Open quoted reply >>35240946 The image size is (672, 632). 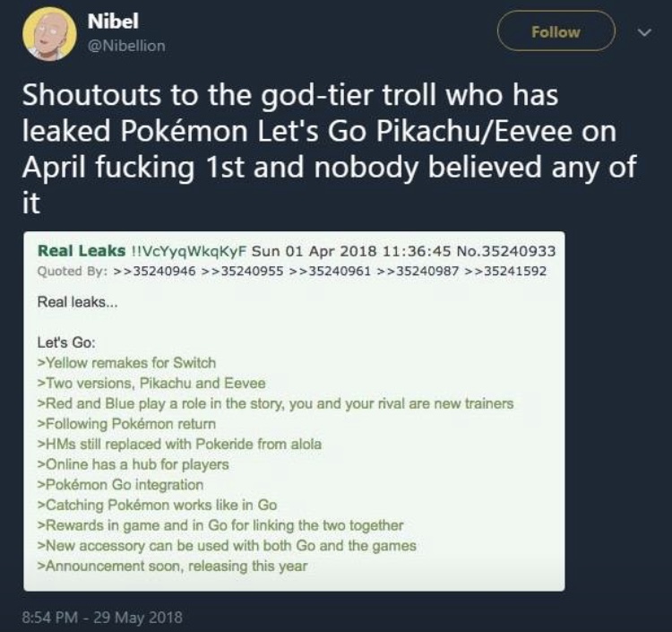155,271
